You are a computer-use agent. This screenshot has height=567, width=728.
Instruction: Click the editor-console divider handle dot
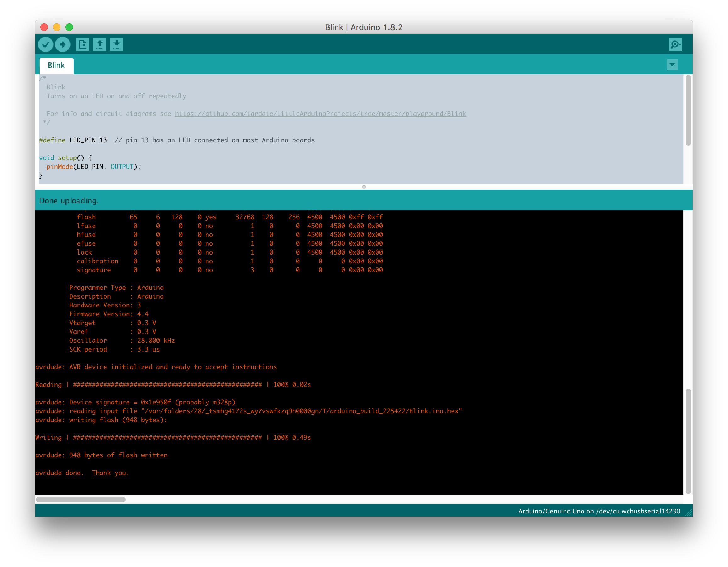pyautogui.click(x=364, y=187)
